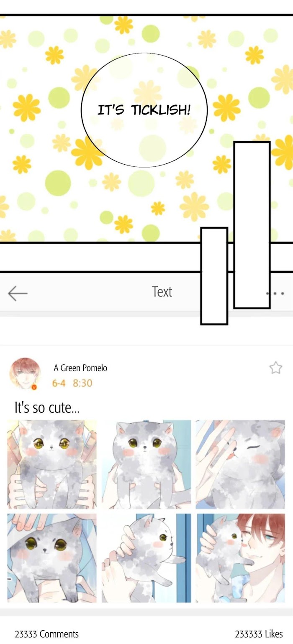Viewport: 293px width, 644px height.
Task: View fourth photo of kitten being petted
Action: [x=52, y=558]
